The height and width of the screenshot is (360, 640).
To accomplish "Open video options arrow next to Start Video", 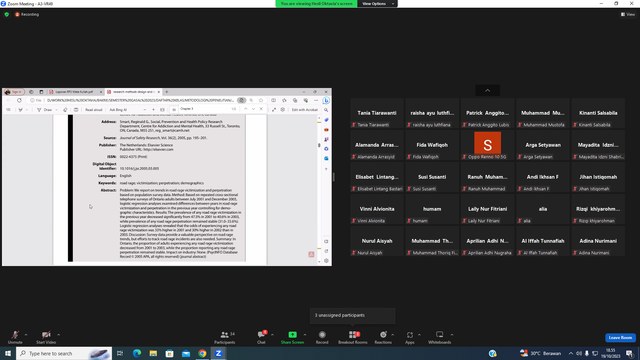I will tap(58, 335).
